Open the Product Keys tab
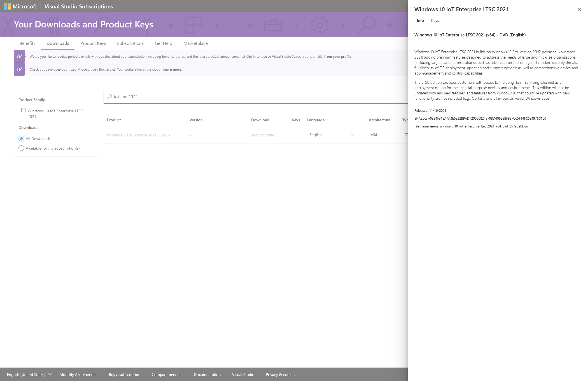The height and width of the screenshot is (381, 588). [x=93, y=43]
